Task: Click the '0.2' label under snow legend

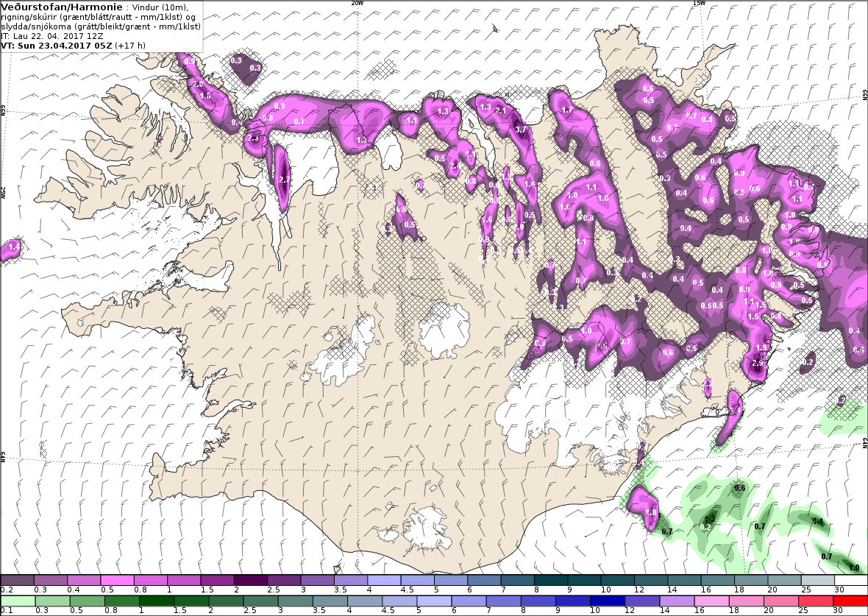Action: point(7,590)
